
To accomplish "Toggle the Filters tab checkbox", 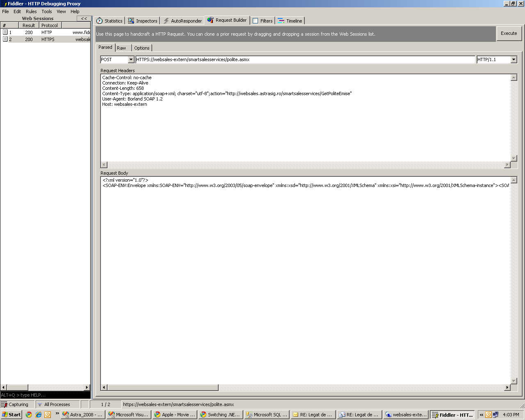I will pos(256,21).
